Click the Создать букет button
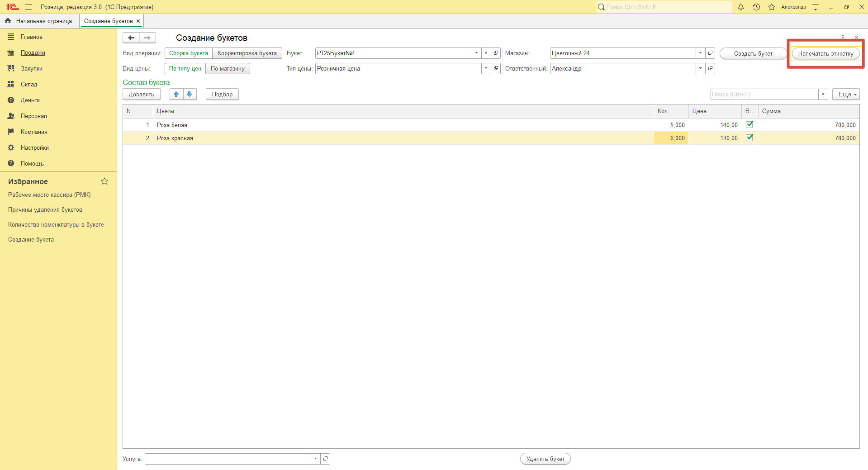 point(753,53)
